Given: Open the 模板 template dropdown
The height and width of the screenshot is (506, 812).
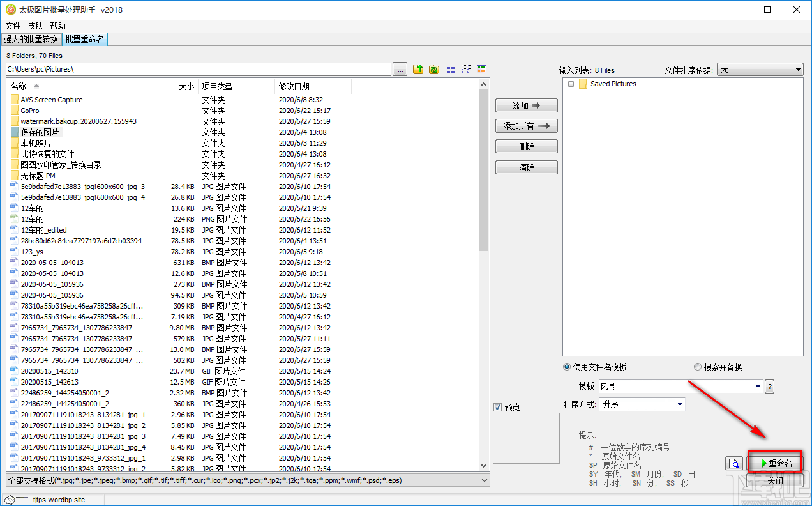Looking at the screenshot, I should pos(758,387).
